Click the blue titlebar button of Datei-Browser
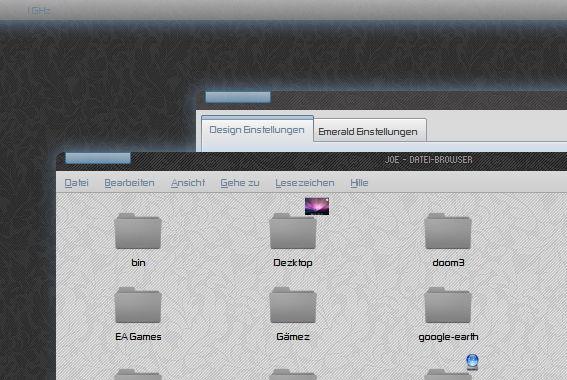Image resolution: width=567 pixels, height=380 pixels. 98,158
